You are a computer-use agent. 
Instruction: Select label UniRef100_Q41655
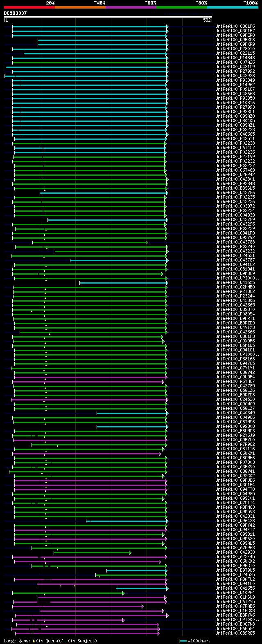pyautogui.click(x=235, y=283)
